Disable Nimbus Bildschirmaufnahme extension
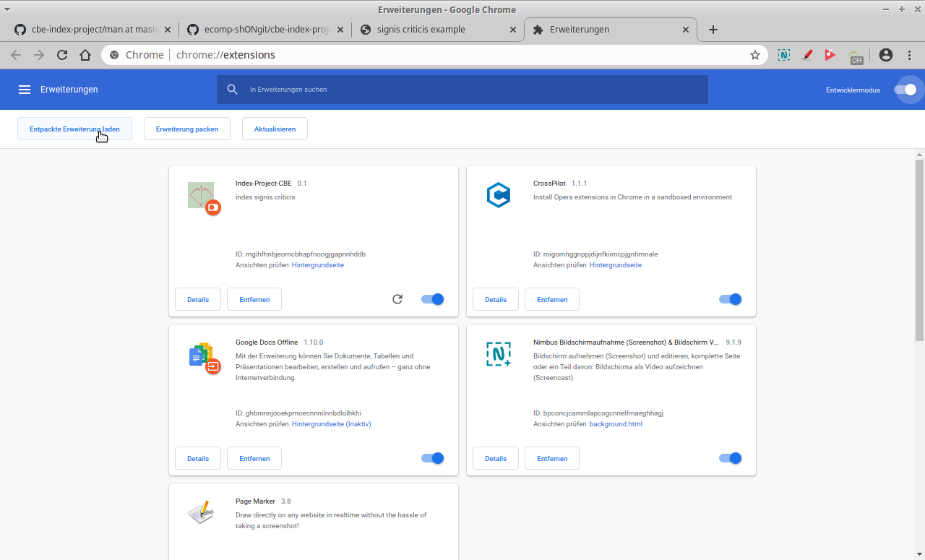 (731, 458)
